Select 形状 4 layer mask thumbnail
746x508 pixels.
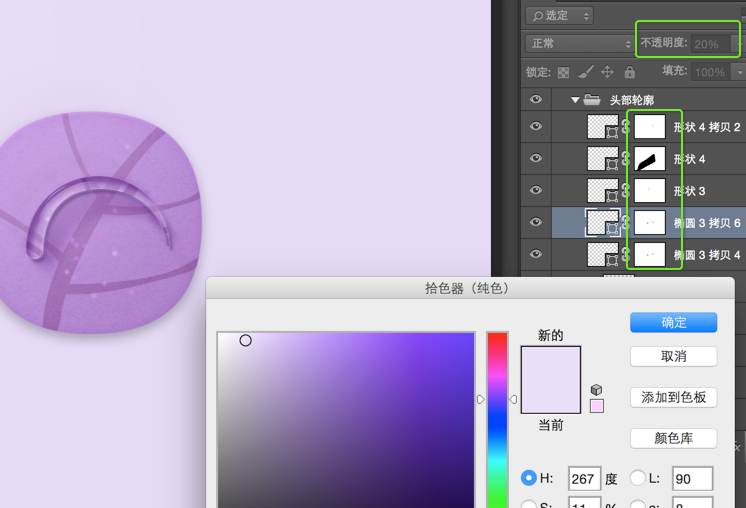pos(650,158)
